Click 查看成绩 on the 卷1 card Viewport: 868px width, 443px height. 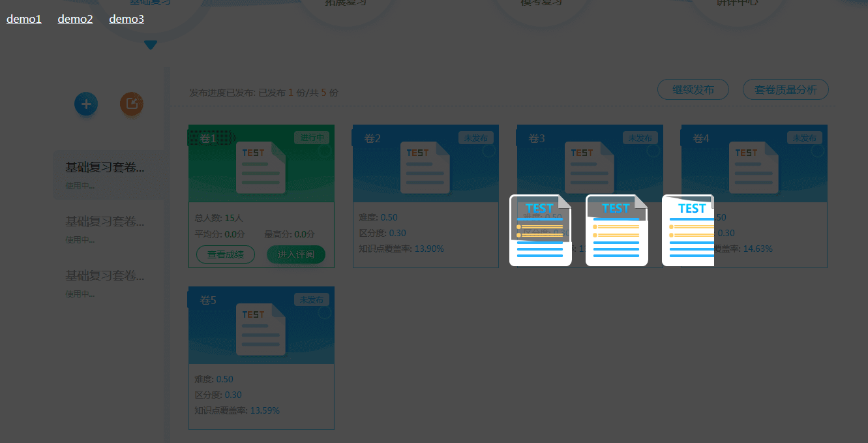click(x=226, y=254)
